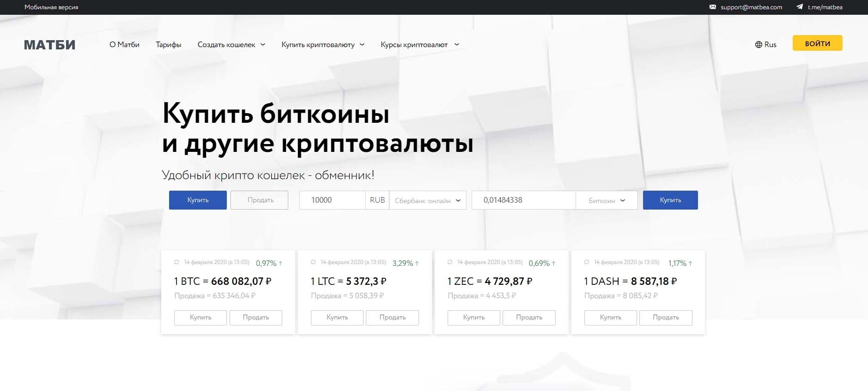Open the Мобильная версия link
This screenshot has height=391, width=868.
coord(51,7)
